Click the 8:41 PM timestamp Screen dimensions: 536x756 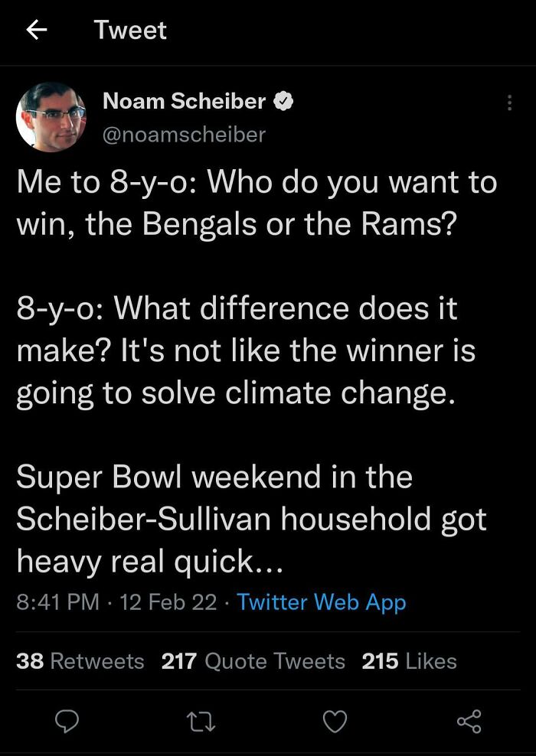click(x=58, y=601)
